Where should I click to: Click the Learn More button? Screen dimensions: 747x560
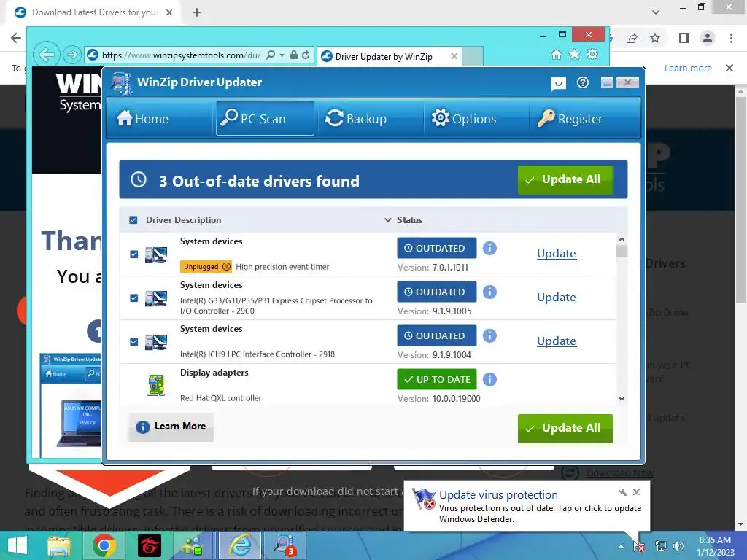coord(171,427)
